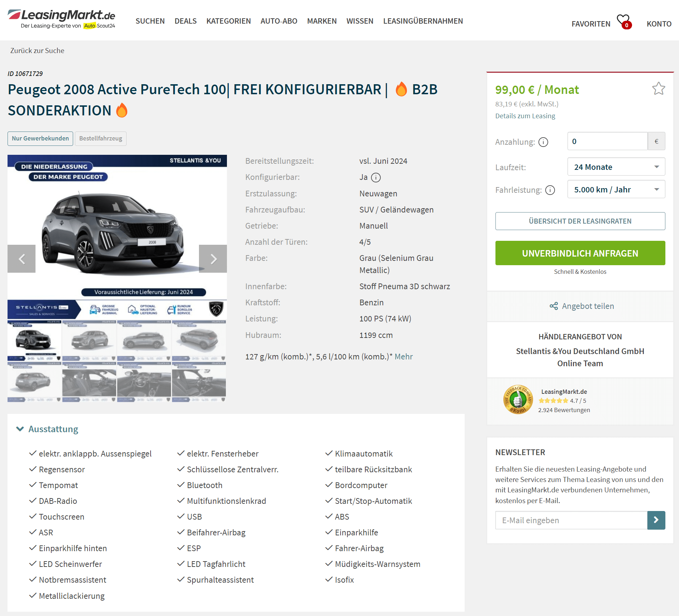The height and width of the screenshot is (616, 679).
Task: Show previous car image with left arrow
Action: point(22,259)
